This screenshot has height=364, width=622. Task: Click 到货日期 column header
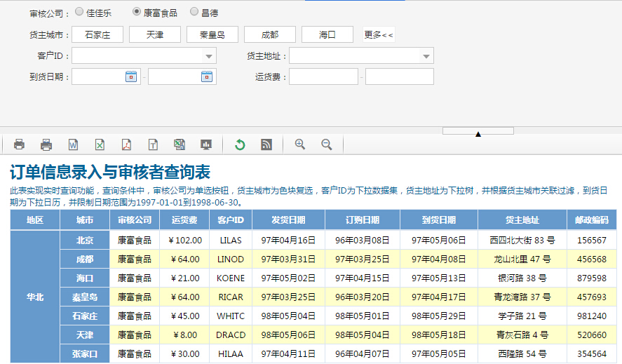pyautogui.click(x=439, y=220)
